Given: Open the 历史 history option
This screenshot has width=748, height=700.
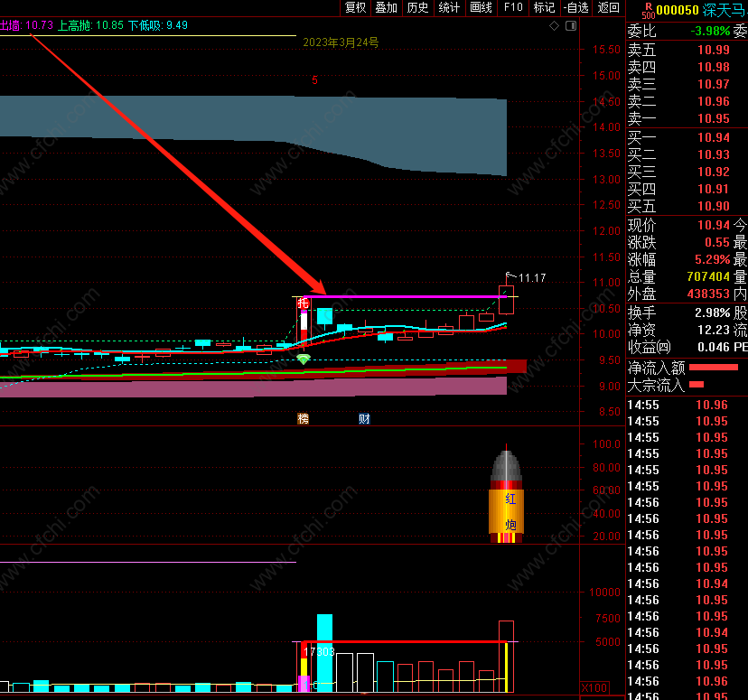Looking at the screenshot, I should click(x=418, y=7).
